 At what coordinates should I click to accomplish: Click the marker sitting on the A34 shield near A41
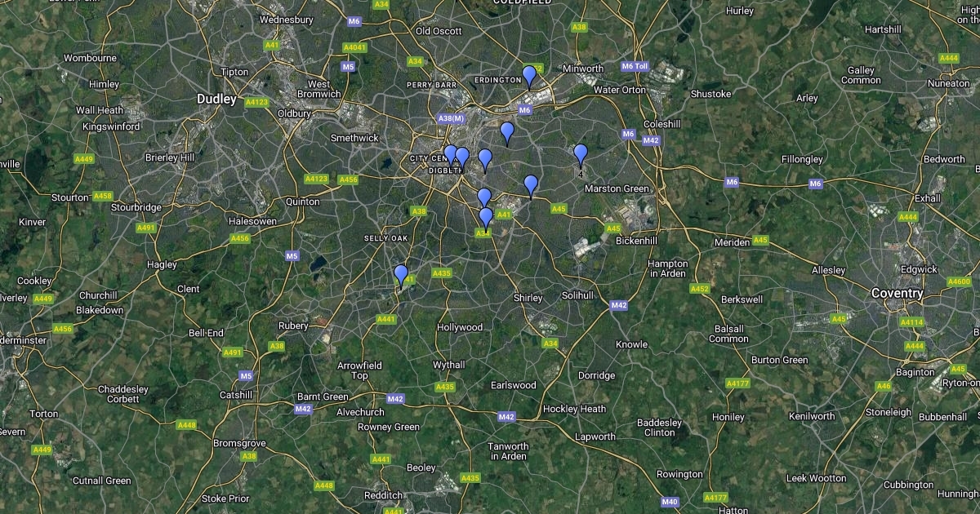tap(486, 219)
